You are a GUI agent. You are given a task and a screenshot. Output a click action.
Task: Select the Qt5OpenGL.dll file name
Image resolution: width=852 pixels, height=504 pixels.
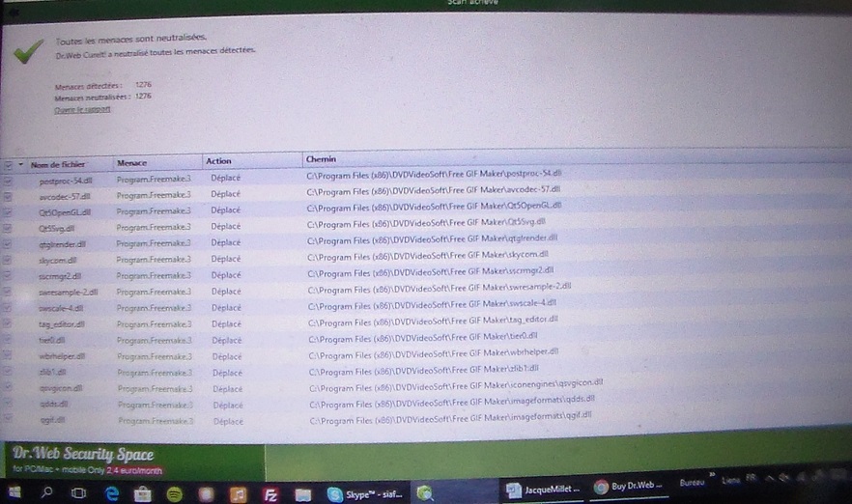65,212
